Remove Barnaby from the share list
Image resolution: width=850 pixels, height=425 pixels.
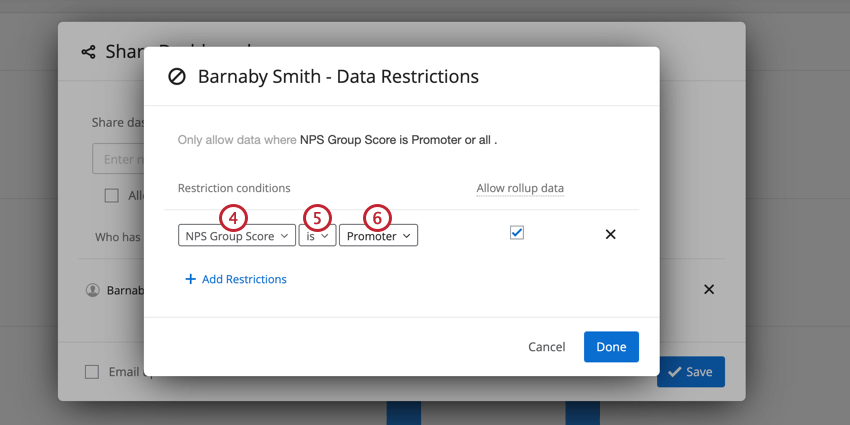coord(709,289)
